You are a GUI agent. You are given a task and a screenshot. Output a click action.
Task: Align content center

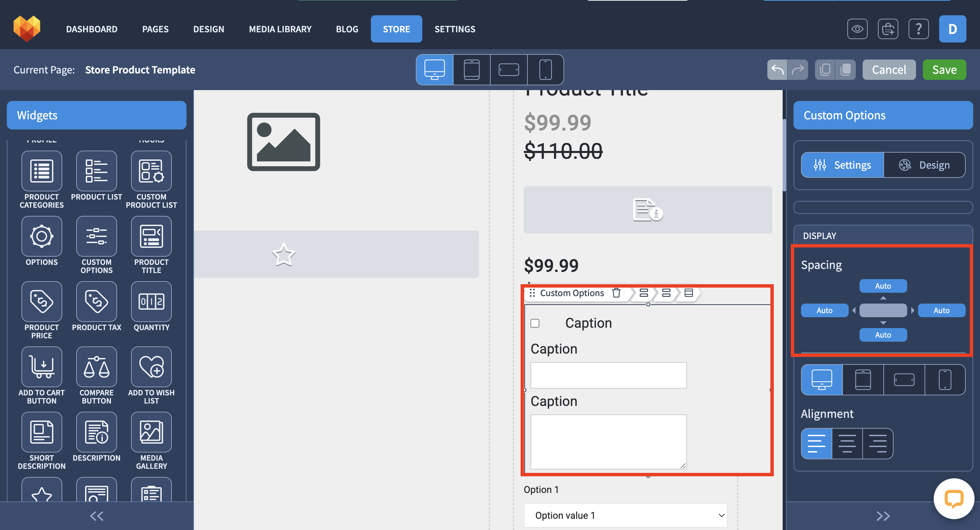pyautogui.click(x=847, y=444)
